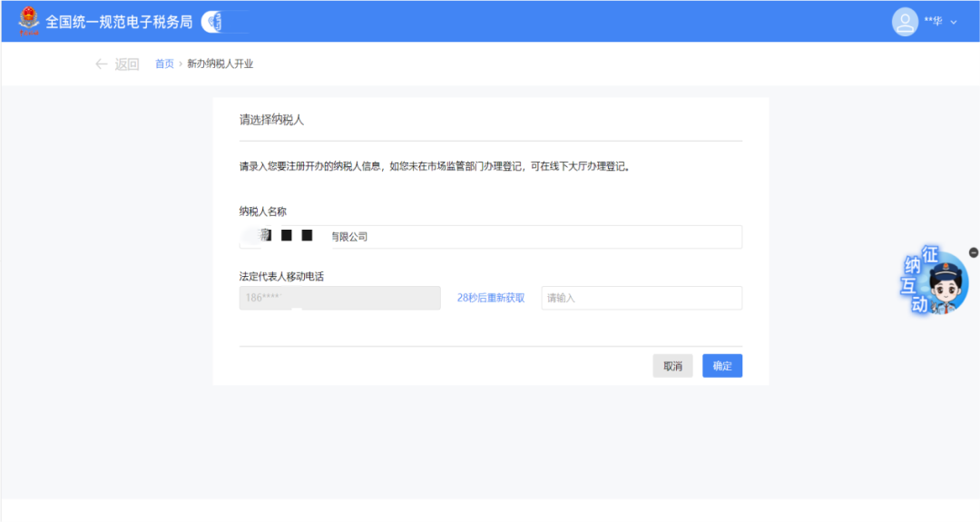
Task: Click the 全国统一规范电子税务局 title
Action: click(119, 22)
